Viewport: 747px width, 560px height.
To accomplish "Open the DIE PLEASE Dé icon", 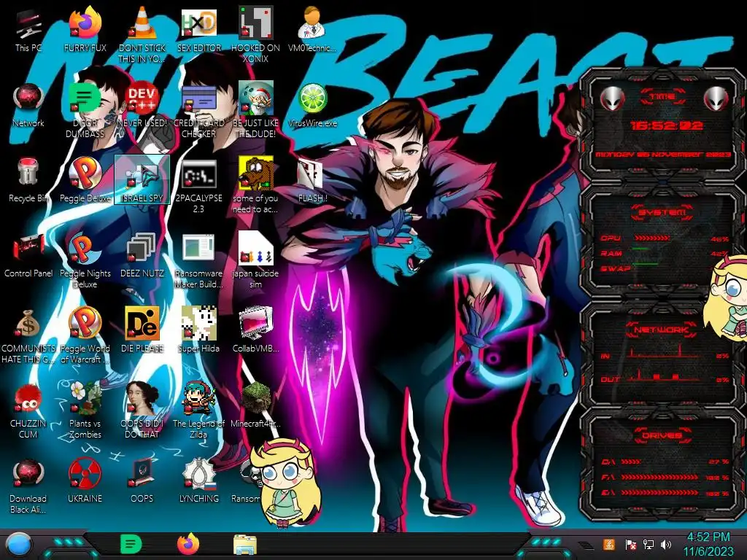I will point(142,330).
